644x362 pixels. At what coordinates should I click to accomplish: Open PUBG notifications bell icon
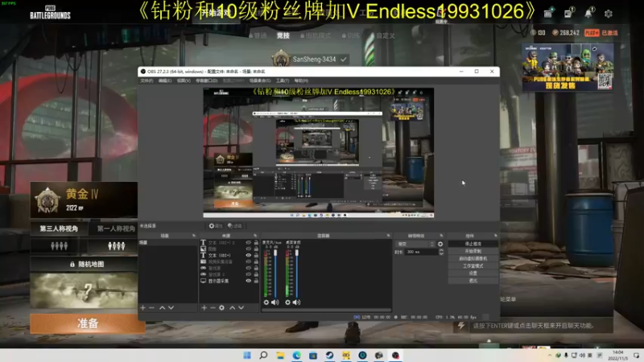coord(588,13)
